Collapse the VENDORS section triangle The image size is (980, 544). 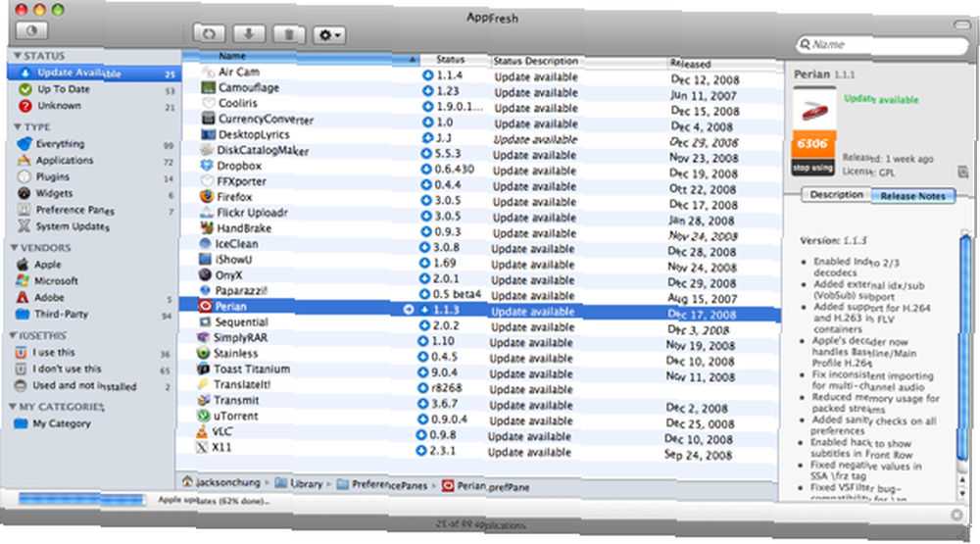click(15, 248)
